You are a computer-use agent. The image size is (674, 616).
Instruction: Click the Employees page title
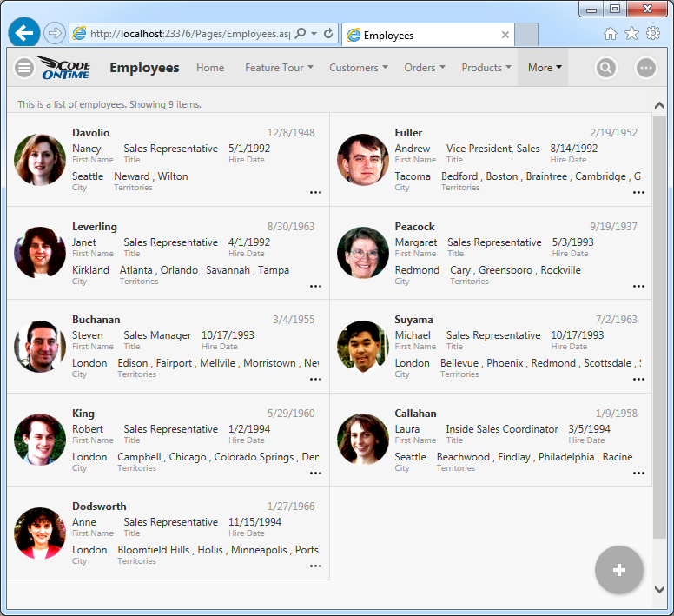(144, 68)
